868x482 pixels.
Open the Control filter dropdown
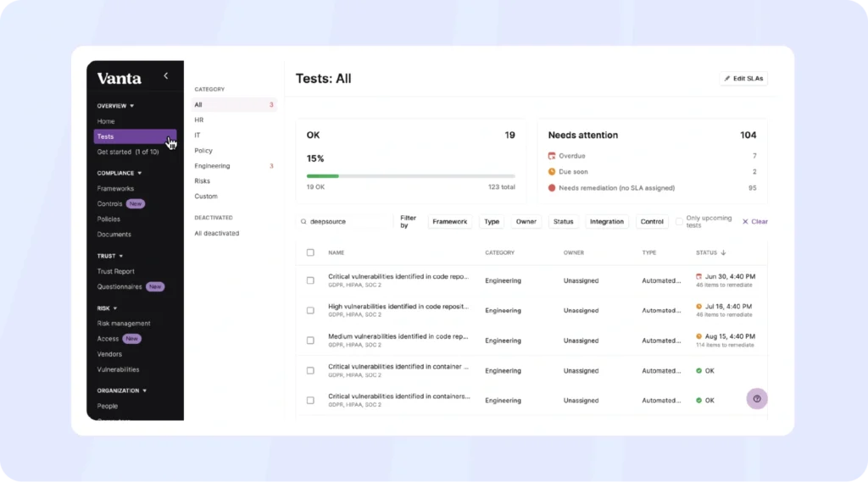652,221
